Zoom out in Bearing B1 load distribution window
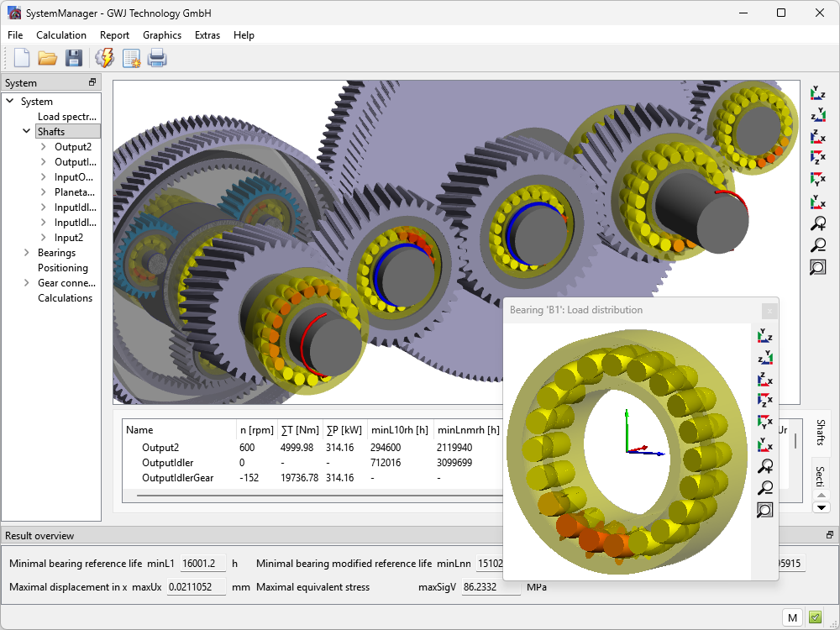This screenshot has width=840, height=630. point(764,488)
